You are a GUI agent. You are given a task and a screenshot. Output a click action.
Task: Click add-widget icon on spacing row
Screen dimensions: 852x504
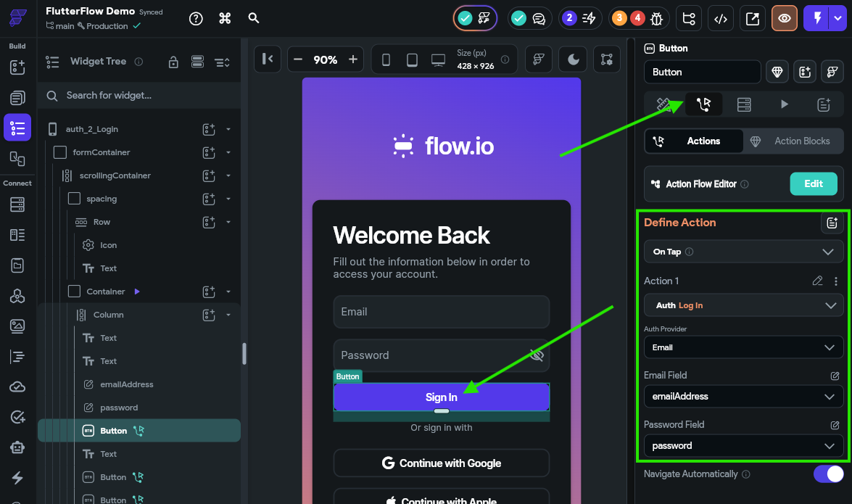click(x=209, y=199)
